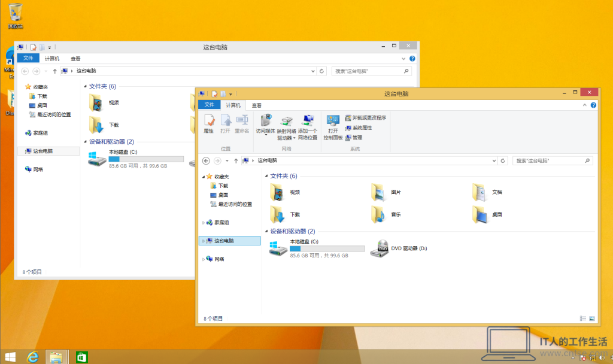Screen dimensions: 613x364
Task: Click quick access properties icon in front title bar
Action: pyautogui.click(x=214, y=94)
